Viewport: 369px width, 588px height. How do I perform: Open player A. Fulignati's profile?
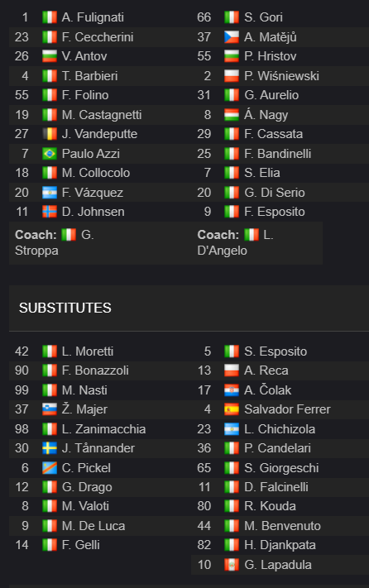93,17
